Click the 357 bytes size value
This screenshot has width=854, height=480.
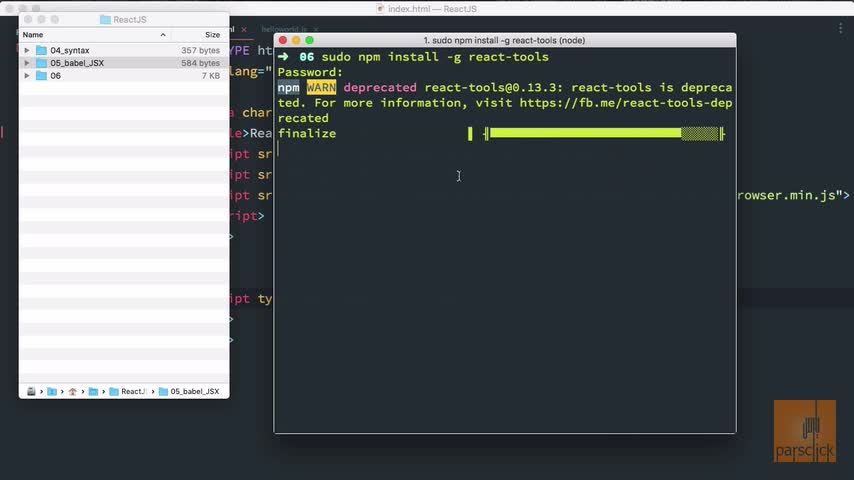[x=200, y=50]
